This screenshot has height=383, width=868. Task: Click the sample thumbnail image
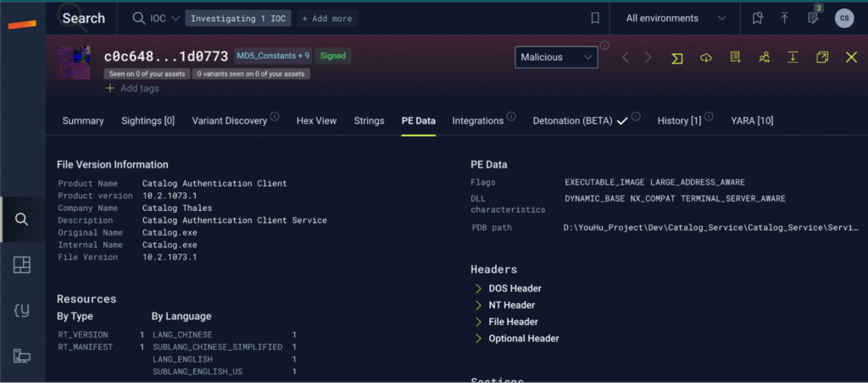(x=73, y=62)
